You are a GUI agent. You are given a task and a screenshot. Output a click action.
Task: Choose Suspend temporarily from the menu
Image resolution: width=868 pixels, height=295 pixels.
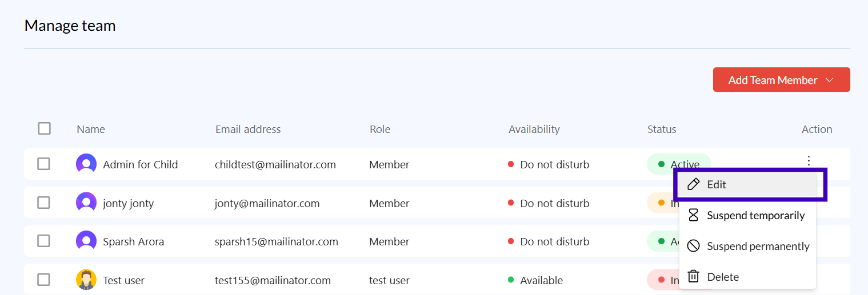coord(755,215)
